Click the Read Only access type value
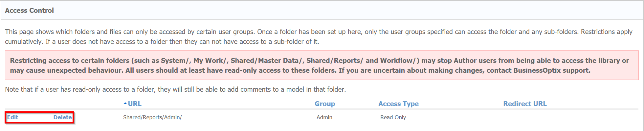Screen dimensions: 644x131 393,117
